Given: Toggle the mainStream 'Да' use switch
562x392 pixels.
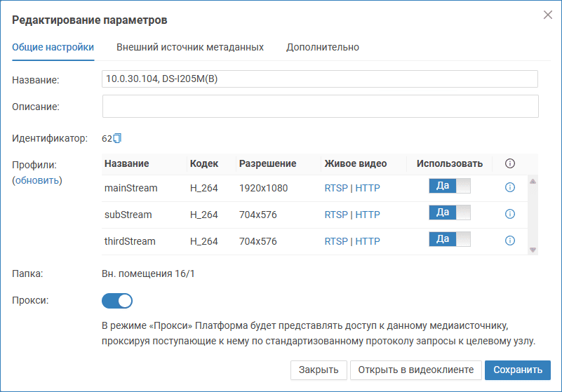Looking at the screenshot, I should pyautogui.click(x=449, y=187).
